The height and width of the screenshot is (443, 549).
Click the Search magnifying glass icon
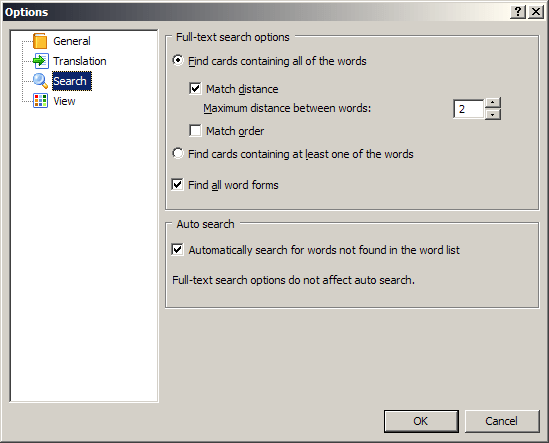coord(40,81)
